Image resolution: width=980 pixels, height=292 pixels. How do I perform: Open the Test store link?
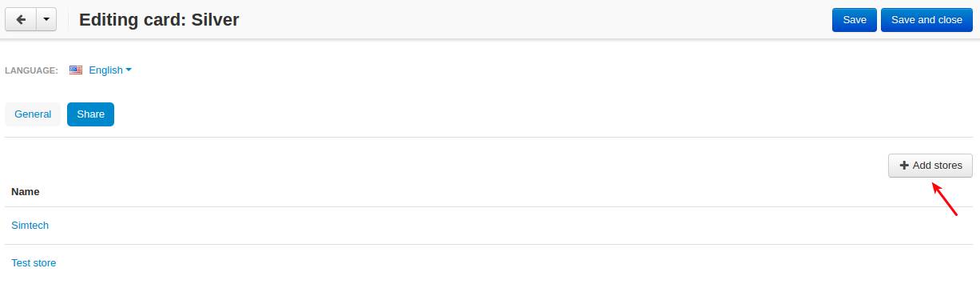coord(34,263)
